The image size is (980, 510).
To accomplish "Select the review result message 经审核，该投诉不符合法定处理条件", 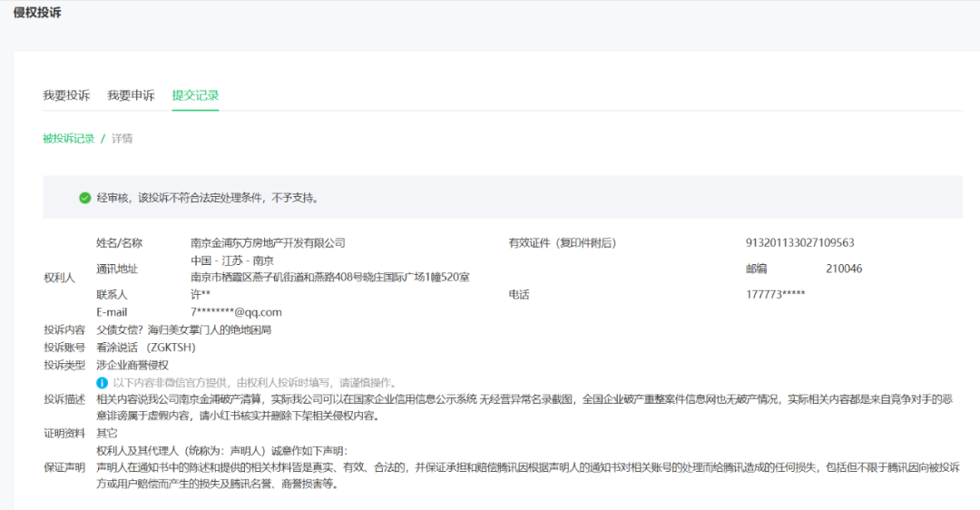I will click(x=208, y=198).
